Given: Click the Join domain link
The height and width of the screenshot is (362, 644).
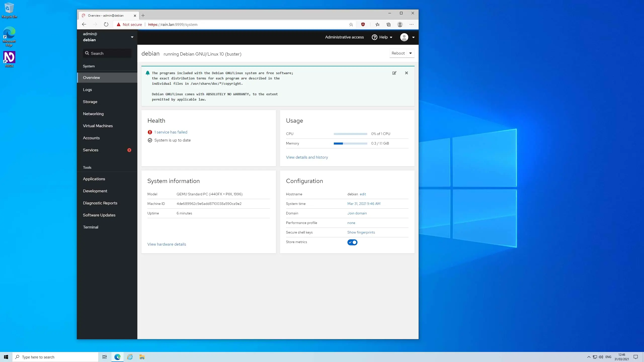Looking at the screenshot, I should 357,213.
